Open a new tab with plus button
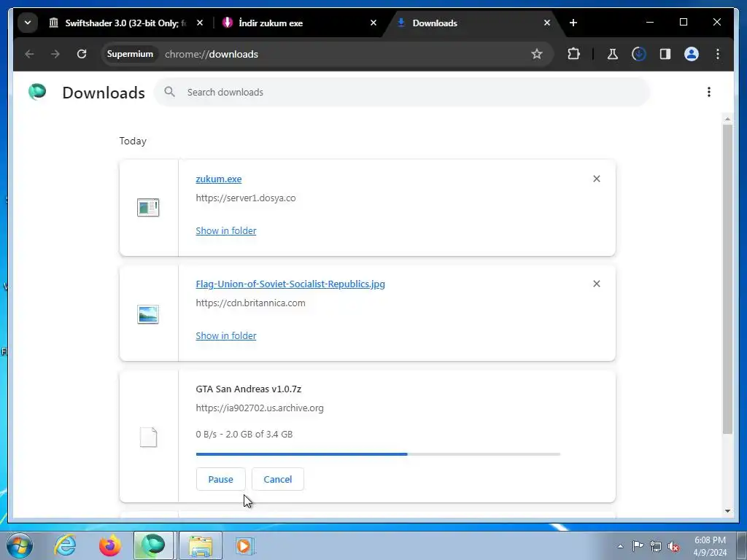 pyautogui.click(x=573, y=23)
